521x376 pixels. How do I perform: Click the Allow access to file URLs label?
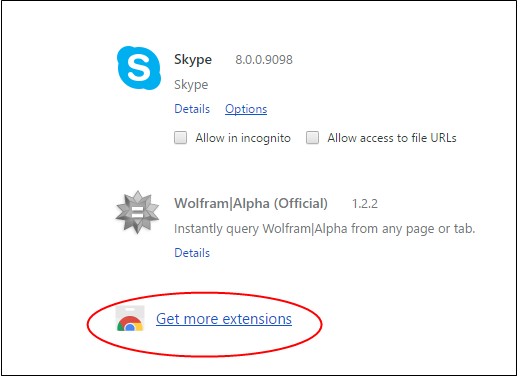coord(392,138)
